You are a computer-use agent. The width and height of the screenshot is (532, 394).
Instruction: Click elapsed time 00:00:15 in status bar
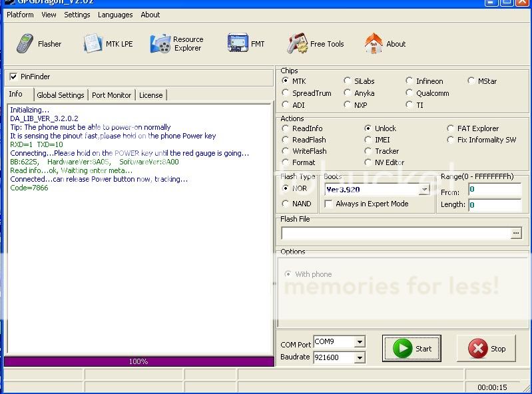pos(492,387)
